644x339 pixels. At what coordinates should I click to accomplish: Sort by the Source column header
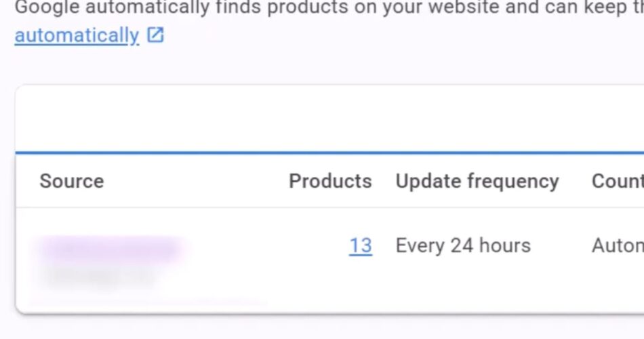click(x=71, y=181)
